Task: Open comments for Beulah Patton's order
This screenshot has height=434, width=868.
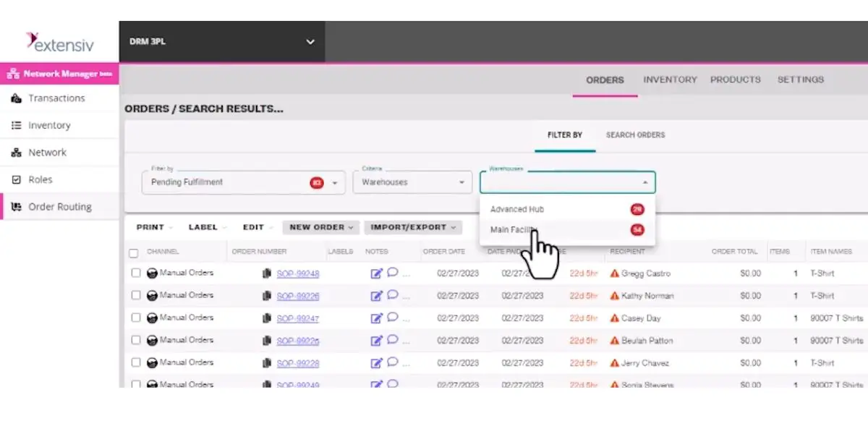Action: click(x=393, y=340)
